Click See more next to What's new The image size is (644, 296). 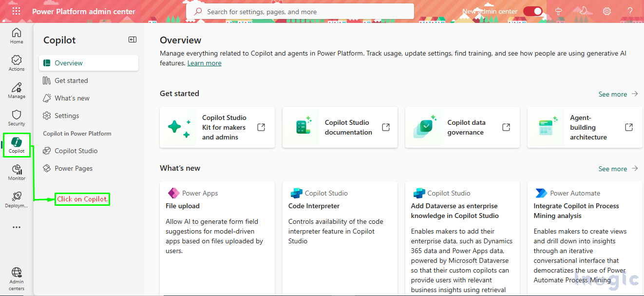point(618,169)
